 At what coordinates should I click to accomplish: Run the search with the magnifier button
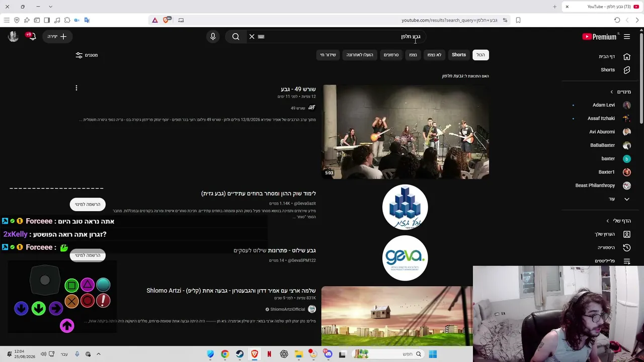(235, 37)
